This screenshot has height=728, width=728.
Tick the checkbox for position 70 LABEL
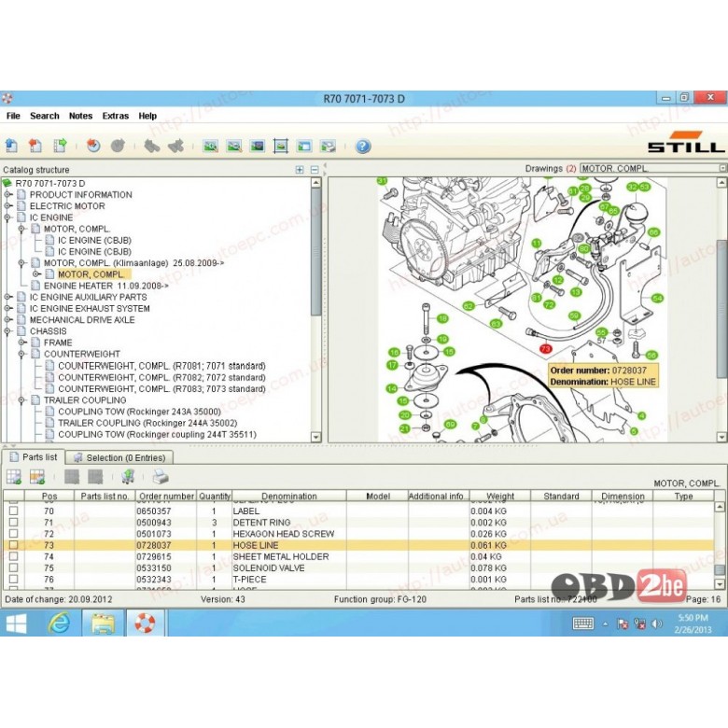point(13,511)
